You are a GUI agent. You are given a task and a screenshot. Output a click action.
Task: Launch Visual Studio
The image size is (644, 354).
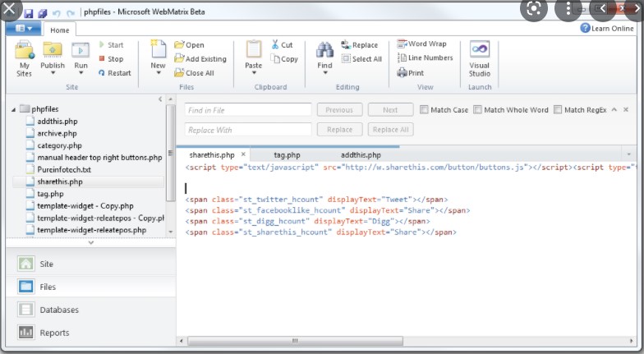[x=480, y=59]
